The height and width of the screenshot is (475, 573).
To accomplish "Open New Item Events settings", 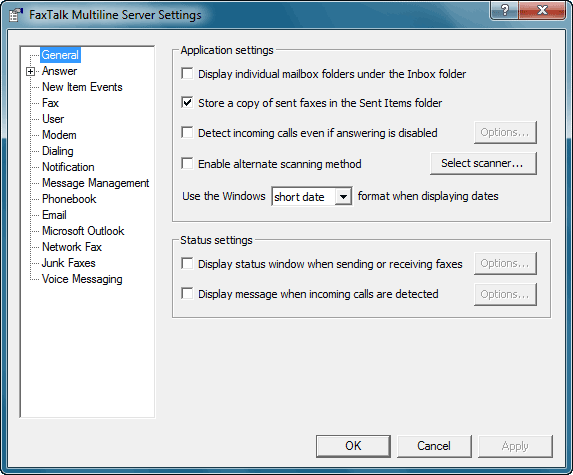I will (x=82, y=87).
